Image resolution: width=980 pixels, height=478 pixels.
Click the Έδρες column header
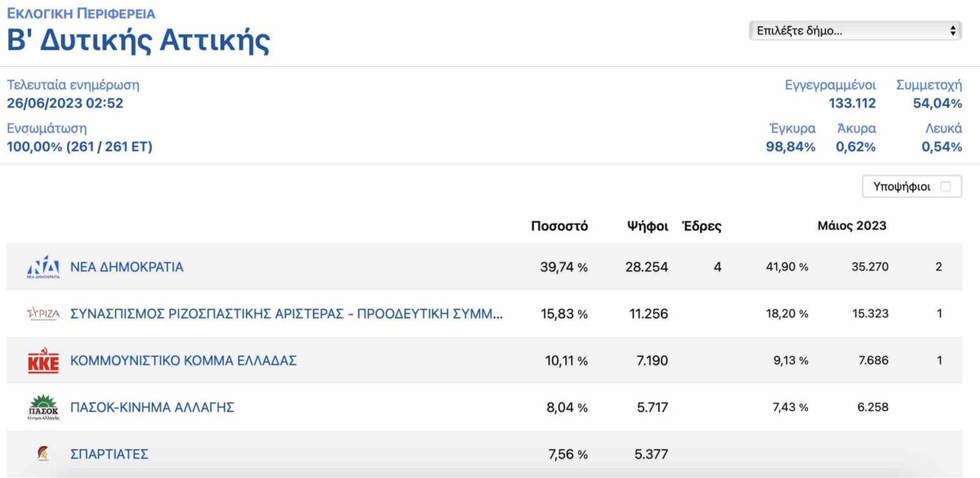[x=702, y=226]
